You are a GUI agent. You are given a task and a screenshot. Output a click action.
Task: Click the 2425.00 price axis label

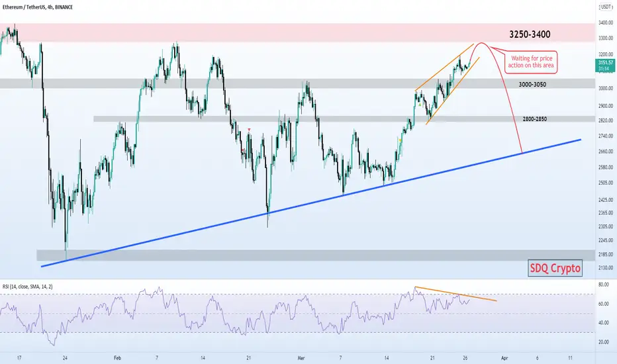click(606, 200)
